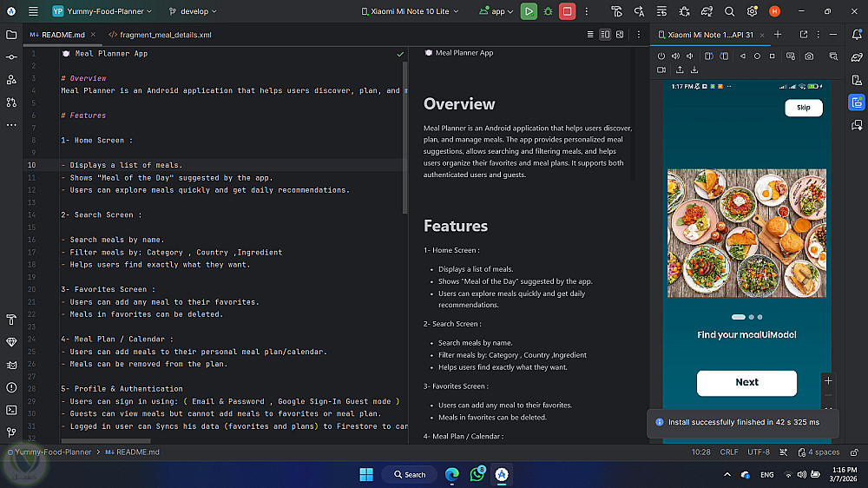Switch to the fragment_meal_details.xml tab
This screenshot has height=488, width=868.
tap(160, 35)
